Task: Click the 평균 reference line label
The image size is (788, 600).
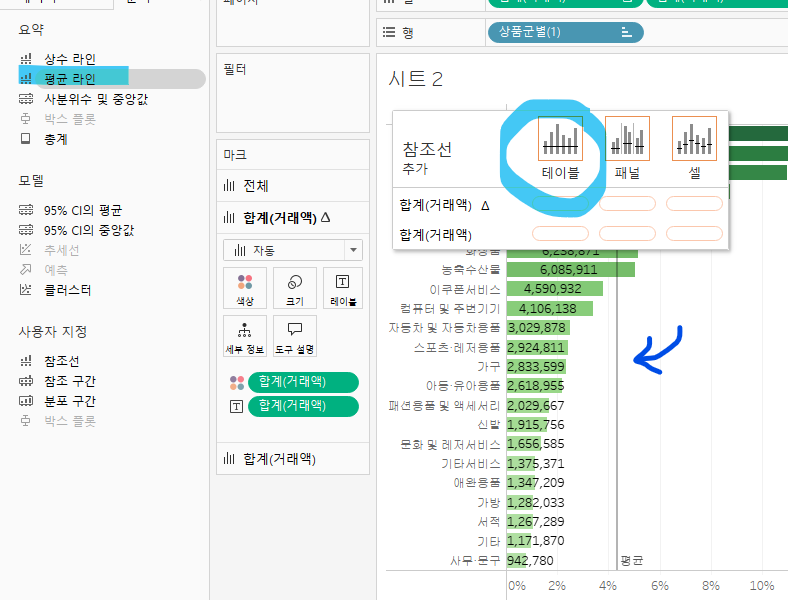Action: [x=632, y=560]
